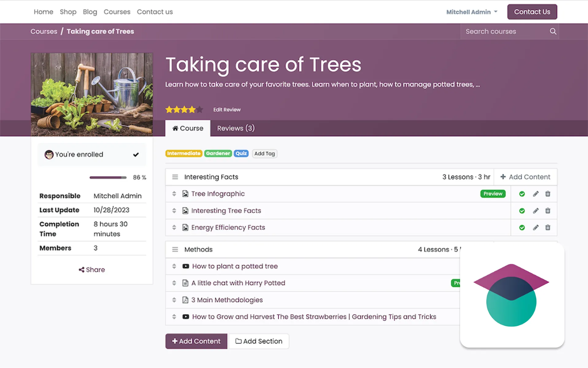Open the Courses menu item
The width and height of the screenshot is (588, 368).
pos(117,12)
